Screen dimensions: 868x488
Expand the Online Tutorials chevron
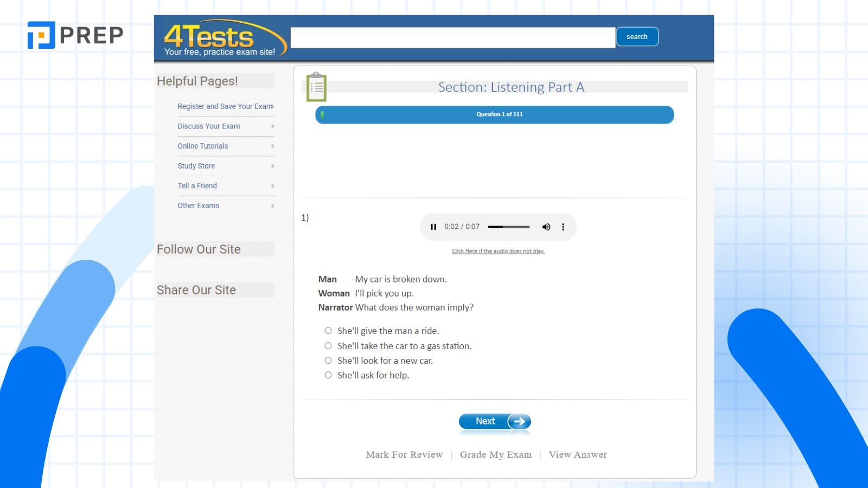(x=272, y=146)
